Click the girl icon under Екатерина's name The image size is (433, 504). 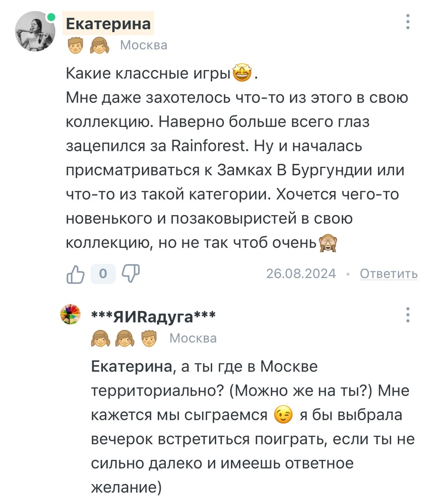point(99,46)
